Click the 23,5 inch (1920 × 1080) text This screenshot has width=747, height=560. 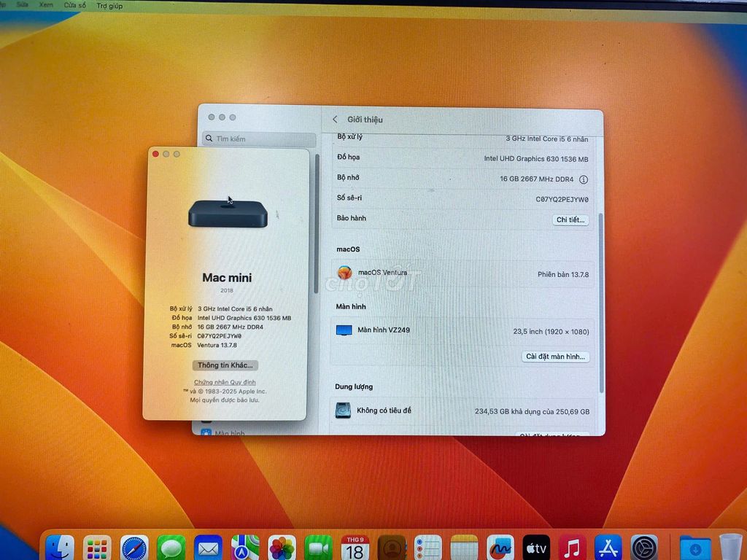click(551, 332)
